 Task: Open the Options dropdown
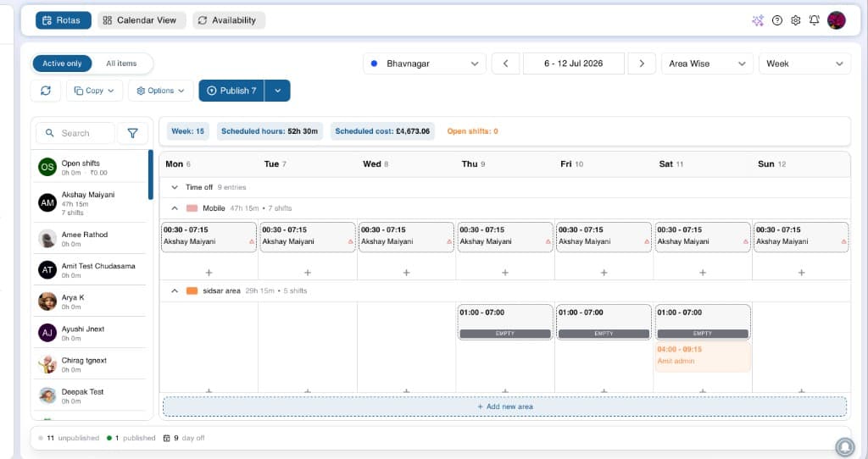(160, 91)
